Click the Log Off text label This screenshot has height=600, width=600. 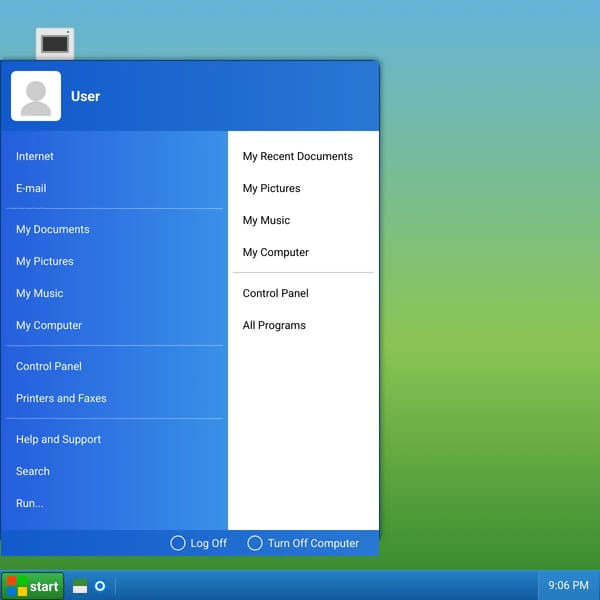coord(209,543)
